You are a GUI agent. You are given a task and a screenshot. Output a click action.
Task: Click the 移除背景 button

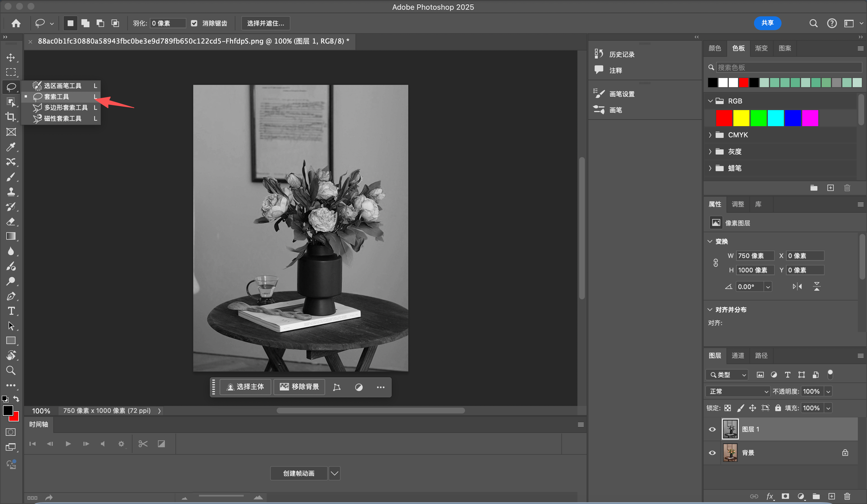(299, 387)
